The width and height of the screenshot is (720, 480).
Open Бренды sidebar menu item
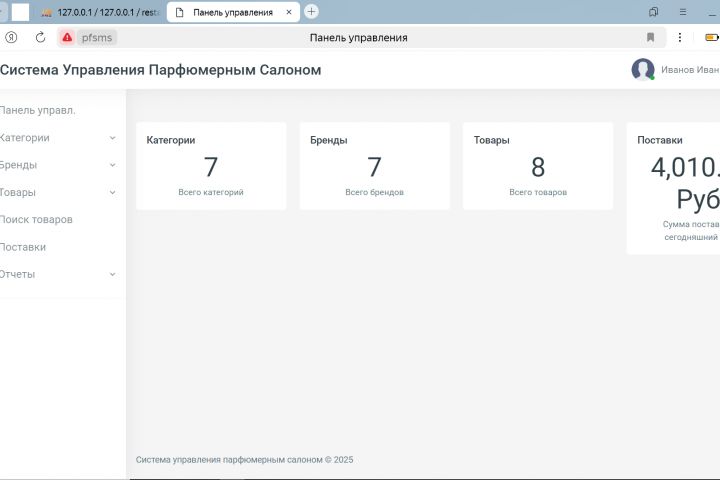point(18,165)
